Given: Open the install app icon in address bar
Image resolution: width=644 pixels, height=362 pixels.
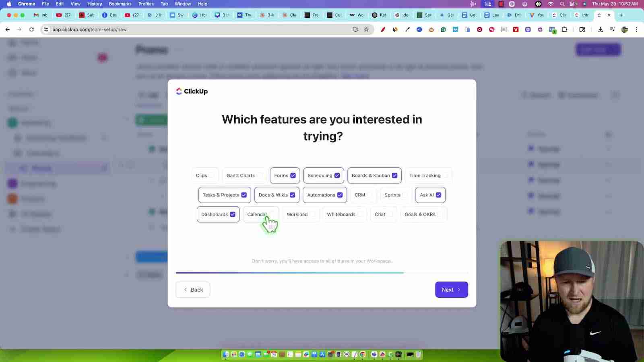Looking at the screenshot, I should pyautogui.click(x=355, y=29).
